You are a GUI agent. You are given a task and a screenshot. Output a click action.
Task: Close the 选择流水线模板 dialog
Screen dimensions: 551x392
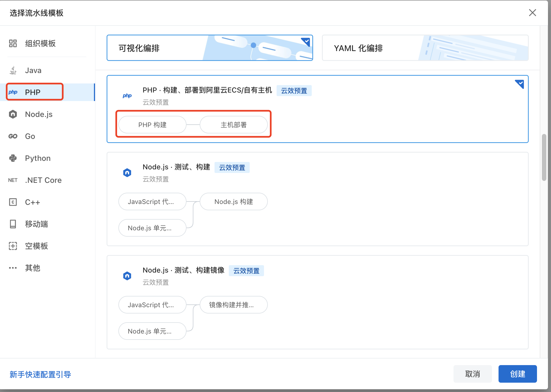tap(533, 13)
